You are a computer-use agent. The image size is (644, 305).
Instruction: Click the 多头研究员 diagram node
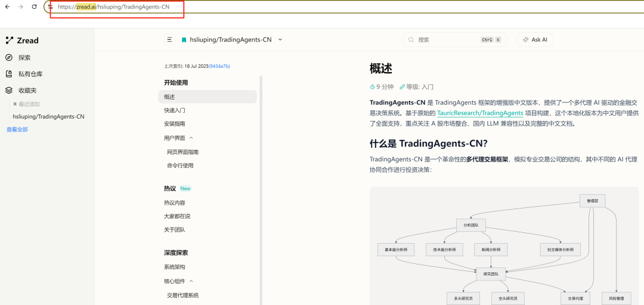(463, 298)
